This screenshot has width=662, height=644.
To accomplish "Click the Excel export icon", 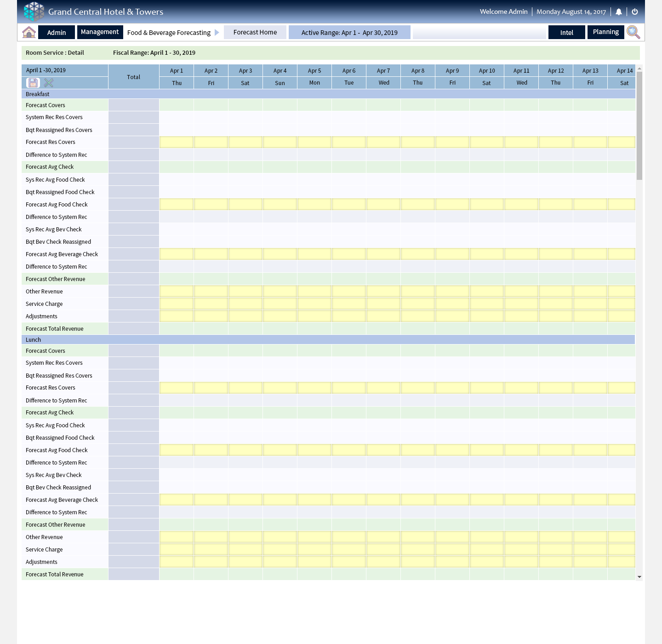I will [49, 83].
